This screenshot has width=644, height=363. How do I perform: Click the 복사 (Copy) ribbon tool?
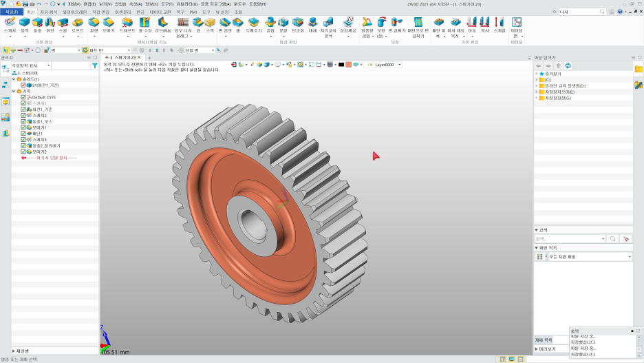485,25
